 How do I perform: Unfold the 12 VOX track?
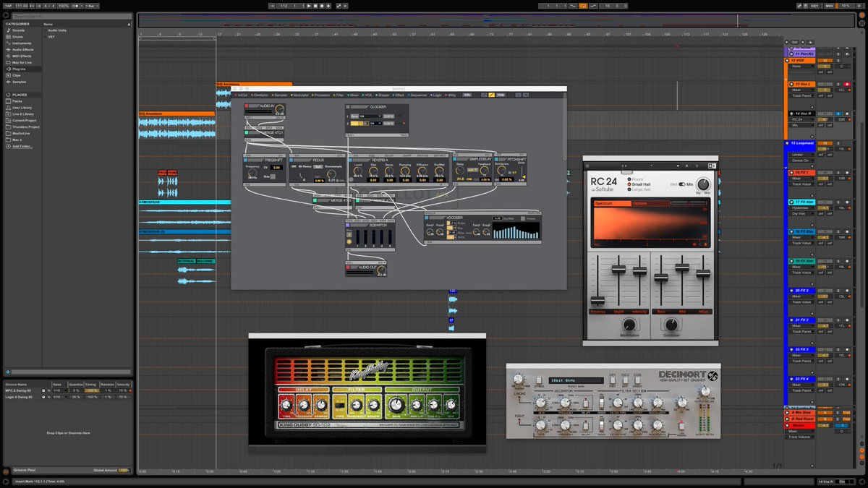click(x=787, y=61)
